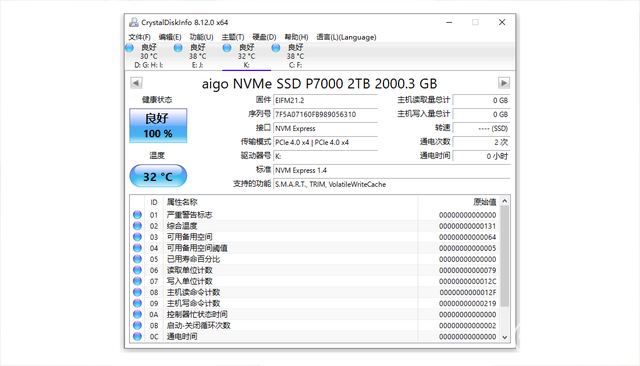This screenshot has width=640, height=366.
Task: Select the 综合温度 attribute row
Action: pos(315,226)
